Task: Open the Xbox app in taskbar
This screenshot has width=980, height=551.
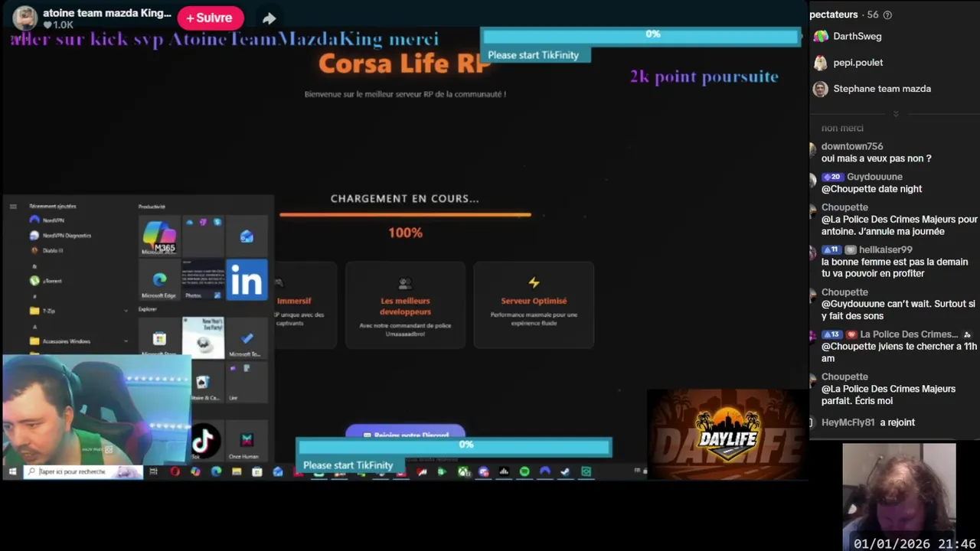Action: click(x=463, y=471)
